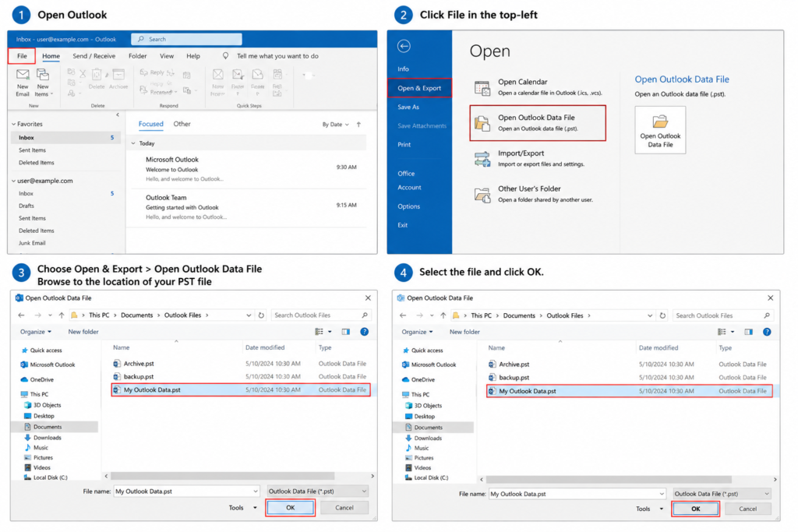The image size is (798, 532).
Task: Click the sort direction arrow beside By Date
Action: click(358, 124)
